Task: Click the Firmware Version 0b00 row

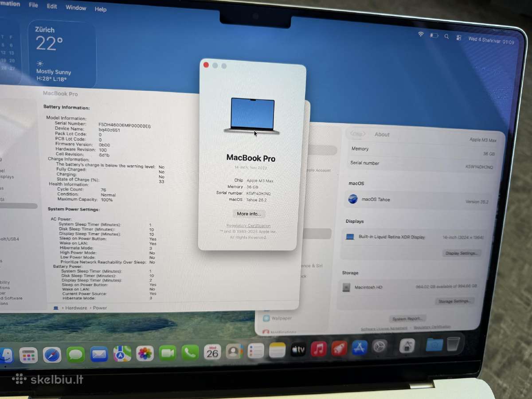Action: (83, 144)
